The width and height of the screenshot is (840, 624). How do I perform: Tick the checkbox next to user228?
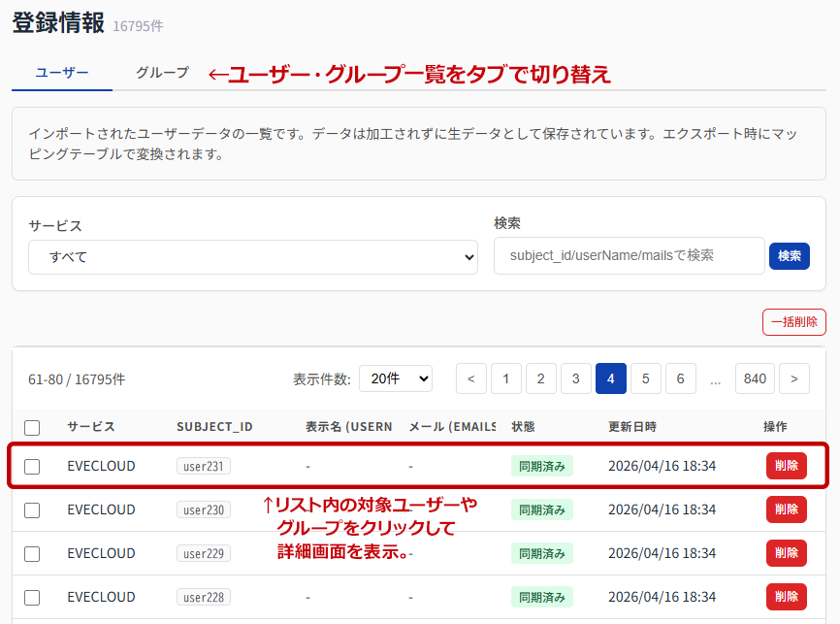point(32,597)
